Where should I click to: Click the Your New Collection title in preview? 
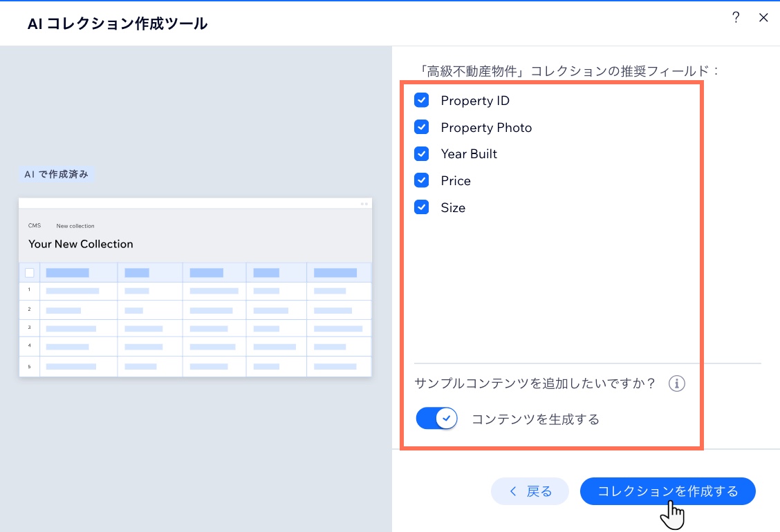(x=81, y=244)
